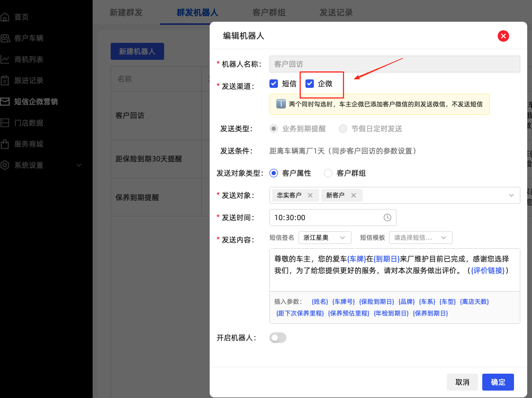Insert the {保养到期日} parameter
The height and width of the screenshot is (398, 532).
[x=430, y=313]
